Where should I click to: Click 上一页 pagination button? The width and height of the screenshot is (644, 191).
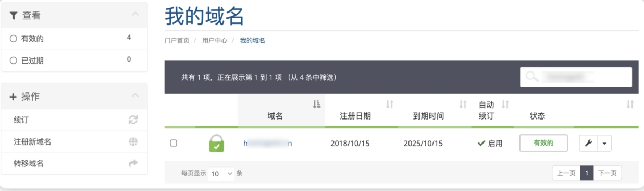[x=566, y=173]
